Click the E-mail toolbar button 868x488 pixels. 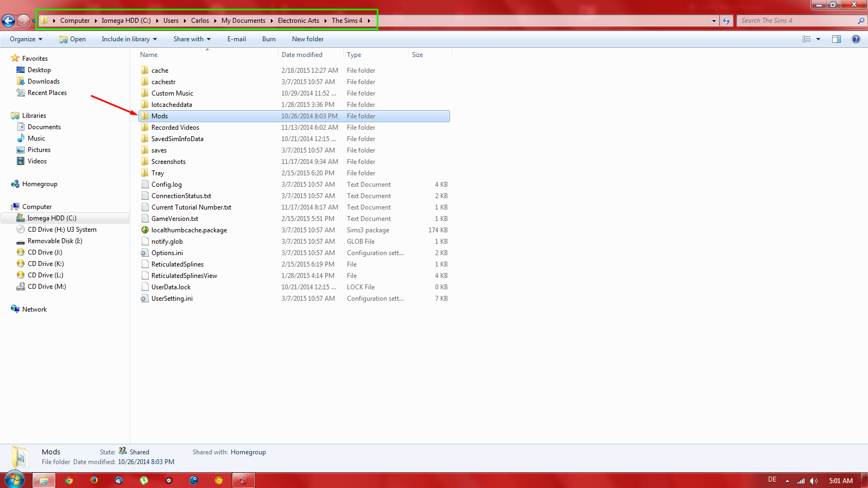pos(237,39)
